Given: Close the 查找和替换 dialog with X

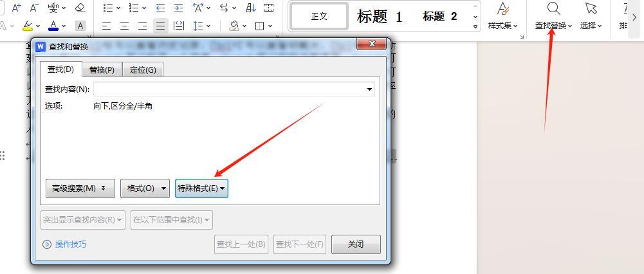Looking at the screenshot, I should [x=371, y=44].
